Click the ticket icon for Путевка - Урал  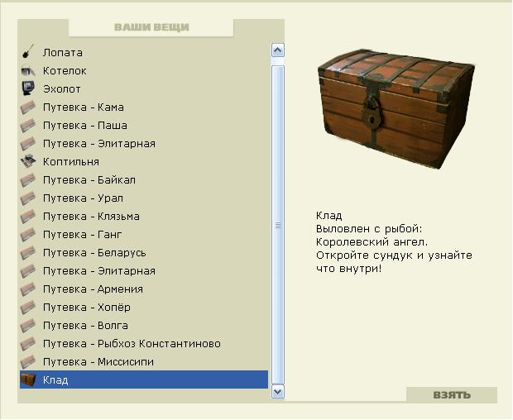click(28, 198)
